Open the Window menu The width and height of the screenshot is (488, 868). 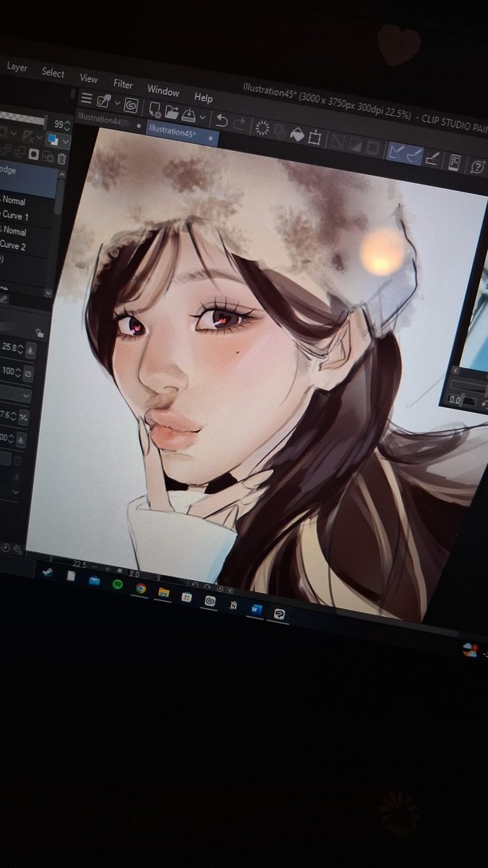[163, 91]
